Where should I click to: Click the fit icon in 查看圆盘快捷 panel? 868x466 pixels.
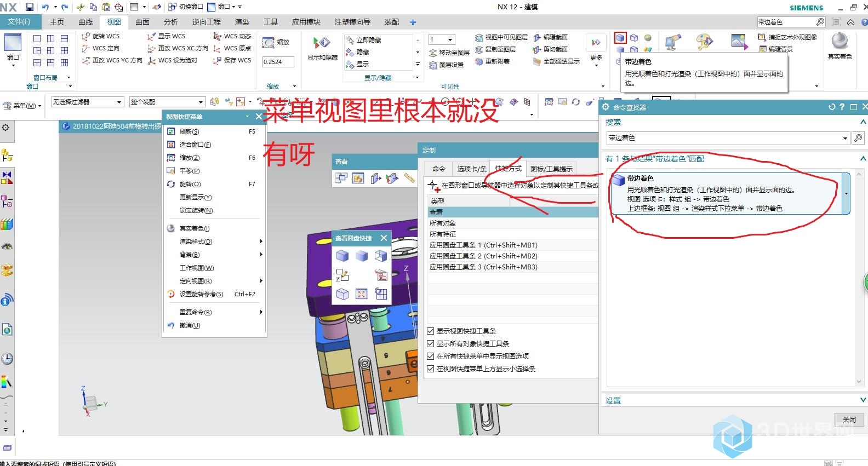(x=362, y=294)
